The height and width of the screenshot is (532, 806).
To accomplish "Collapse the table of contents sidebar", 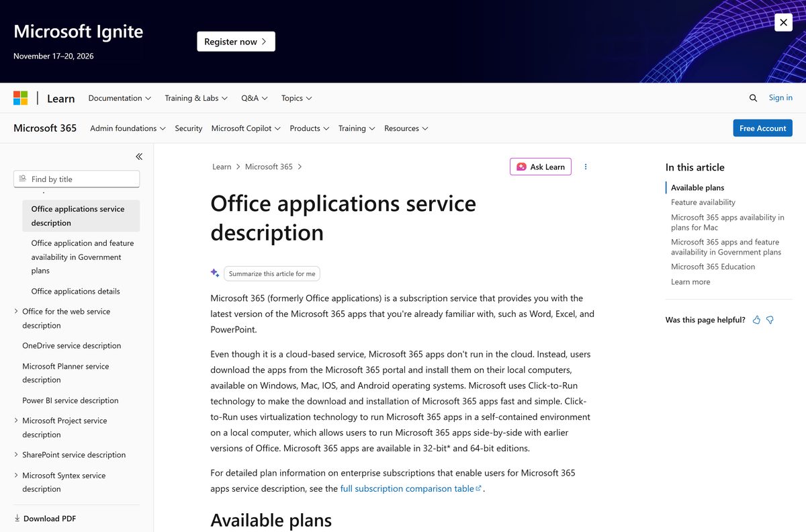I will [x=139, y=157].
